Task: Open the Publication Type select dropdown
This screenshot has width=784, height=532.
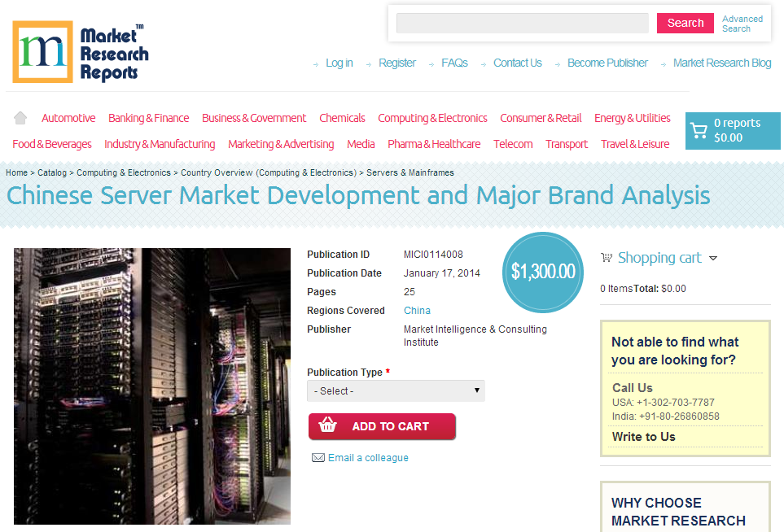Action: pyautogui.click(x=396, y=390)
